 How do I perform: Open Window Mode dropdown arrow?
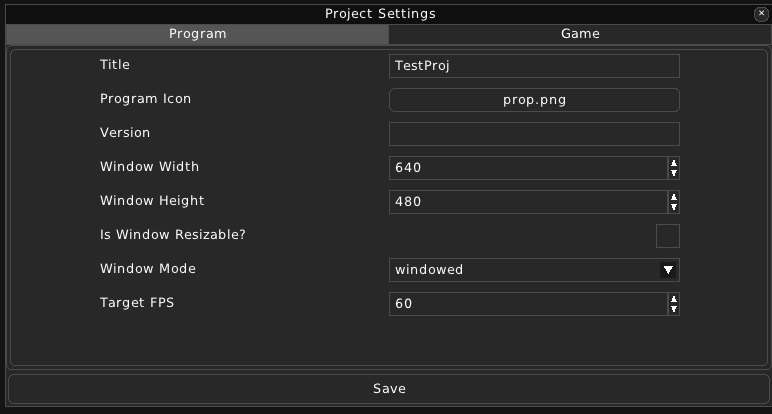tap(668, 270)
